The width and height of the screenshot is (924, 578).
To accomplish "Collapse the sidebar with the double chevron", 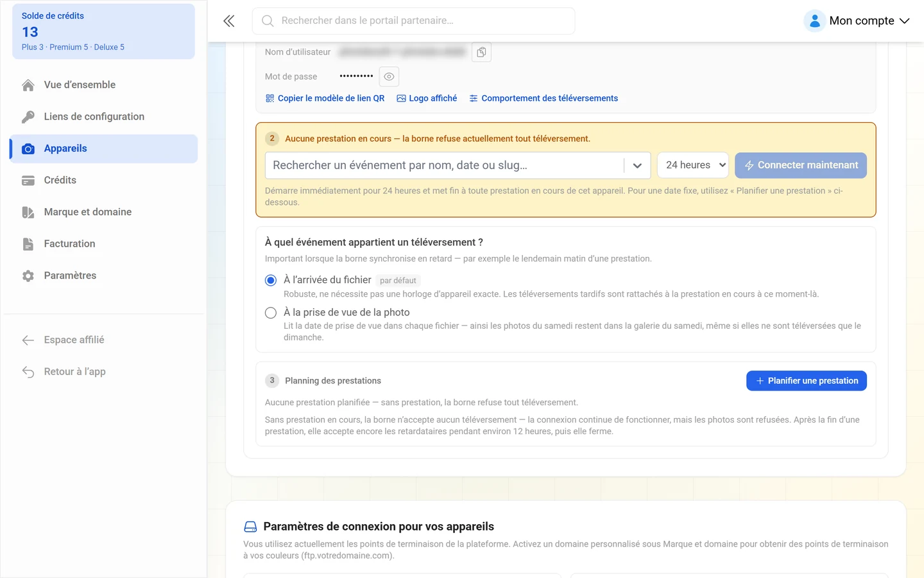I will 229,21.
